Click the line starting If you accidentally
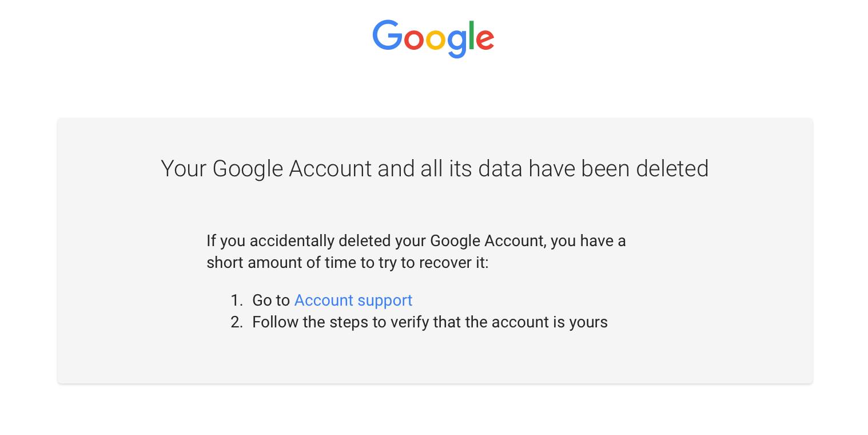Viewport: 868px width, 435px height. coord(416,240)
